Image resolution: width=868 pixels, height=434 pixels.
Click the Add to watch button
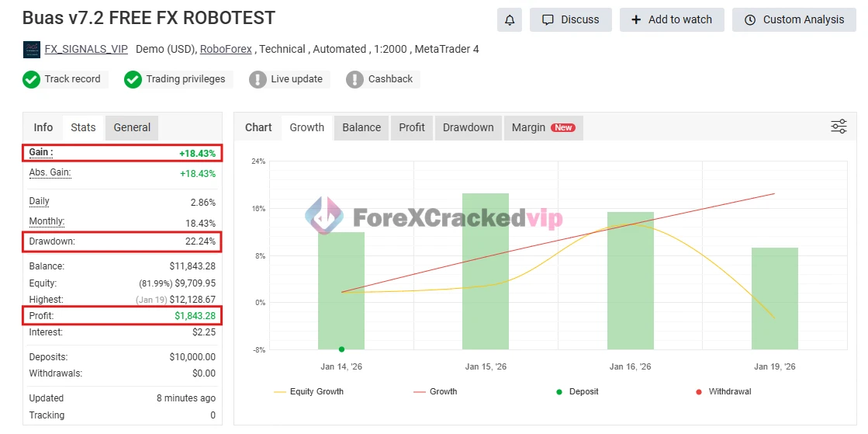671,20
